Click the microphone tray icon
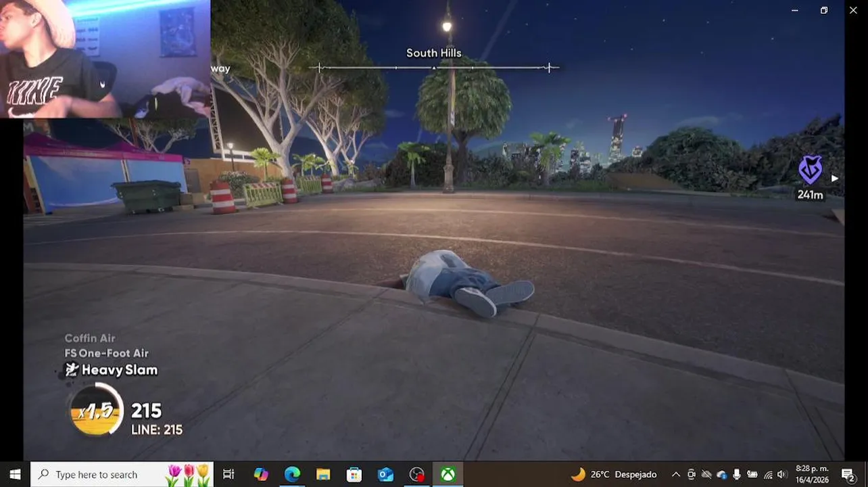 (736, 474)
